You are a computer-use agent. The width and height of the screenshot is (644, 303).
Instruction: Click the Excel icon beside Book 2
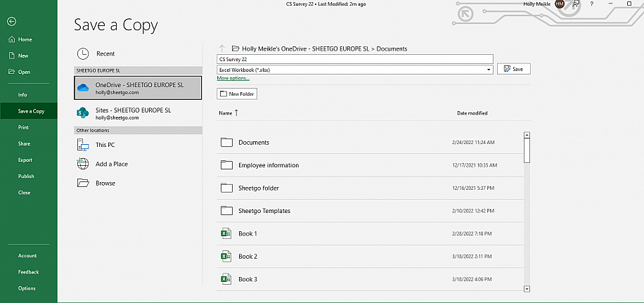tap(225, 256)
